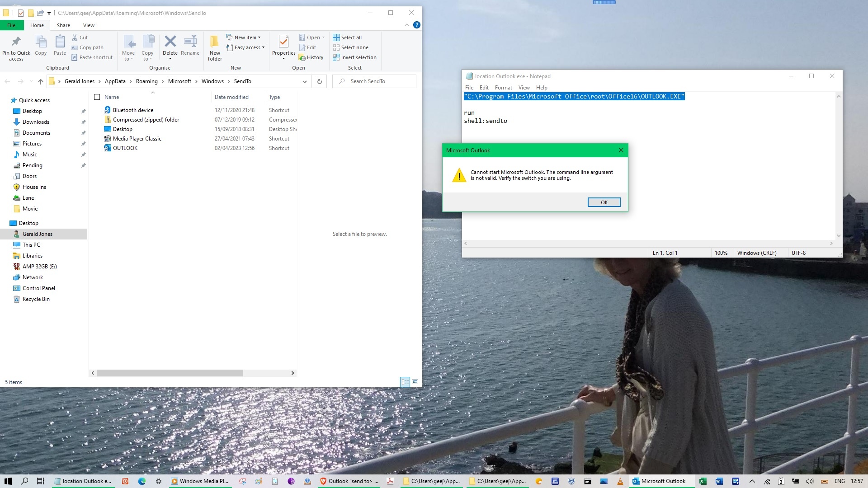This screenshot has height=488, width=868.
Task: Expand the Copy to dropdown
Action: tap(147, 56)
